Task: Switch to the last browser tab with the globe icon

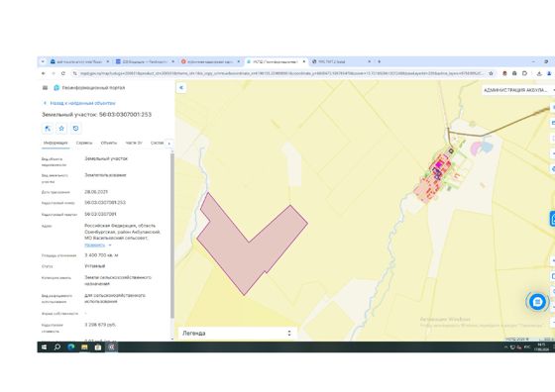Action: tap(341, 61)
